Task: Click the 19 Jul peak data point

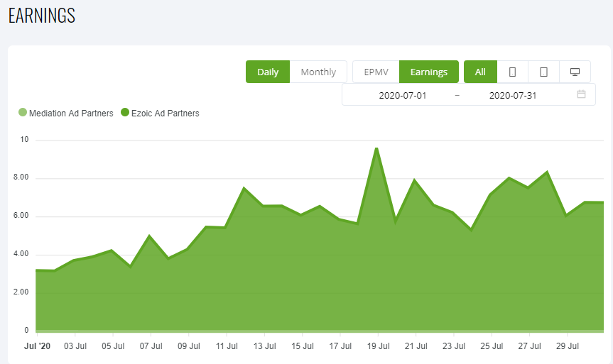Action: (376, 148)
